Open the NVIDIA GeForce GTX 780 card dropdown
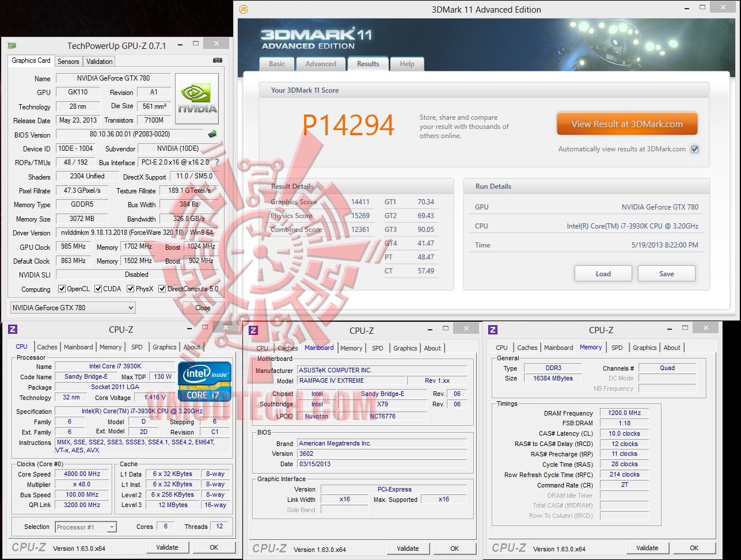Image resolution: width=741 pixels, height=560 pixels. pyautogui.click(x=73, y=308)
